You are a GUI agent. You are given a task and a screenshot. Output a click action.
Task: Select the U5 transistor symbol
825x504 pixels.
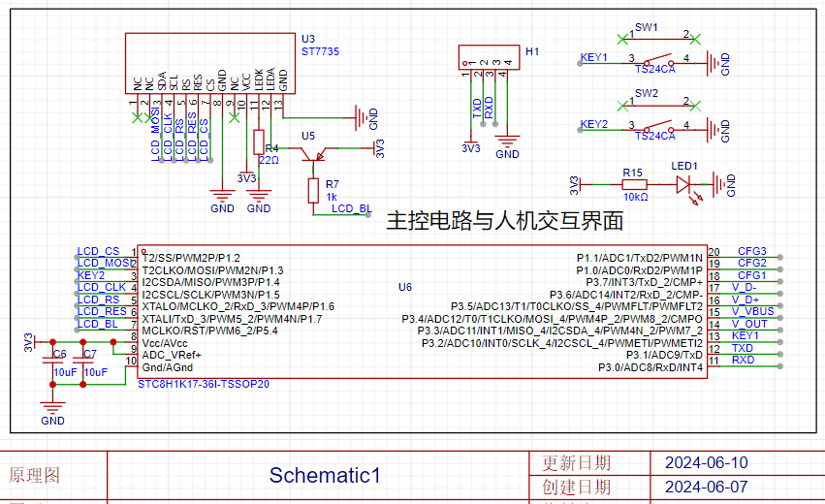[313, 153]
